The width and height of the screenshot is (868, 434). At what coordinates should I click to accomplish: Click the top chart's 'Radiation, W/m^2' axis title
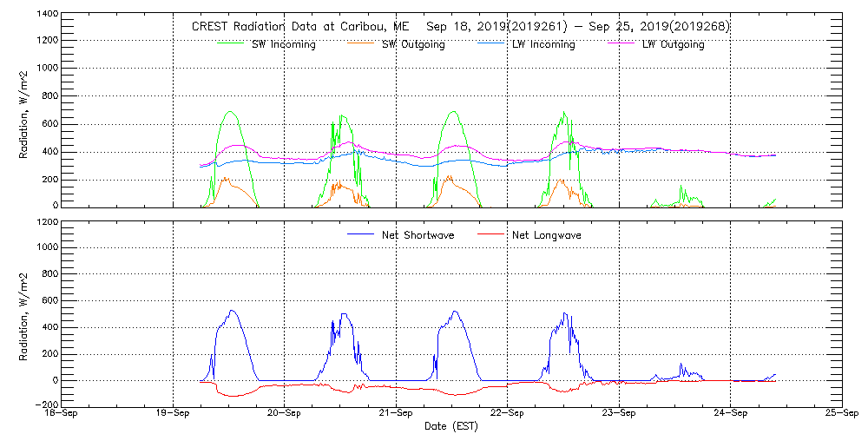(24, 109)
